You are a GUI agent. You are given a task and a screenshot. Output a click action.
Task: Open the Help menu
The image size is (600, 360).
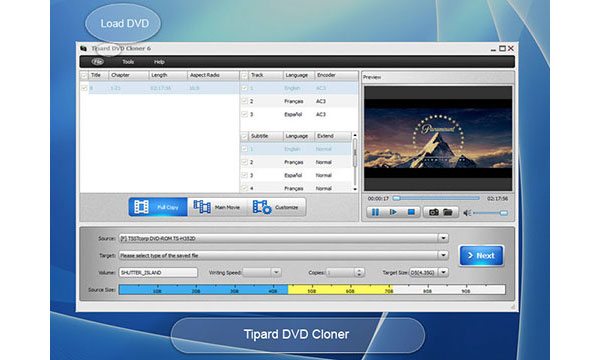(x=159, y=62)
